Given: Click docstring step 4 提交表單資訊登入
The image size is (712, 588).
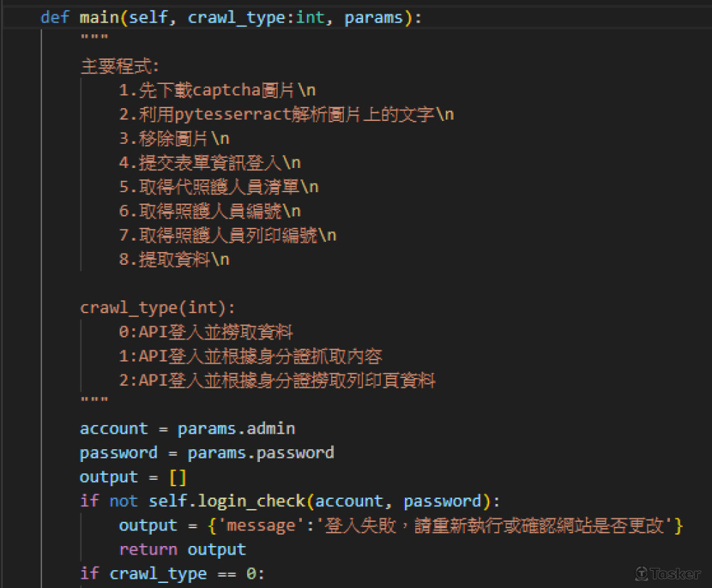Looking at the screenshot, I should click(x=210, y=163).
